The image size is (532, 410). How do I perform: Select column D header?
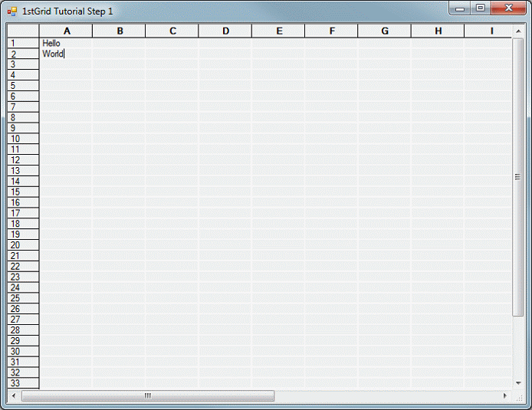click(x=225, y=31)
